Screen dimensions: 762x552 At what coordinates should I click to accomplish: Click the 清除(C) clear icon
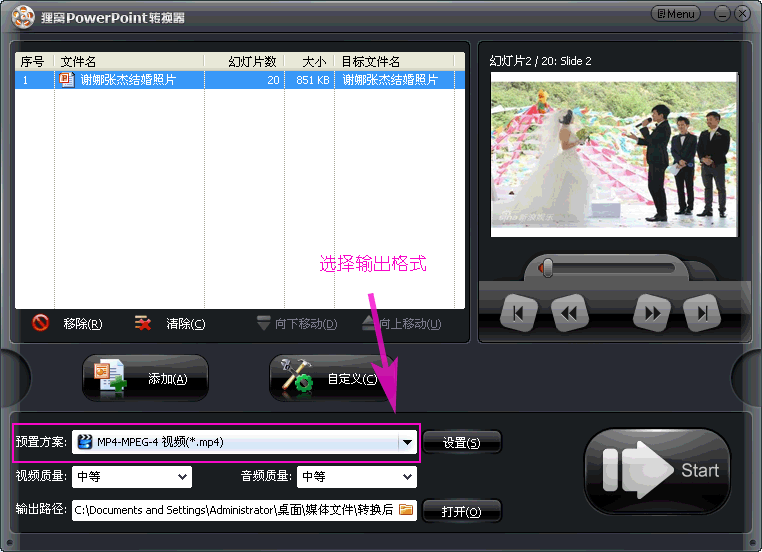coord(143,323)
